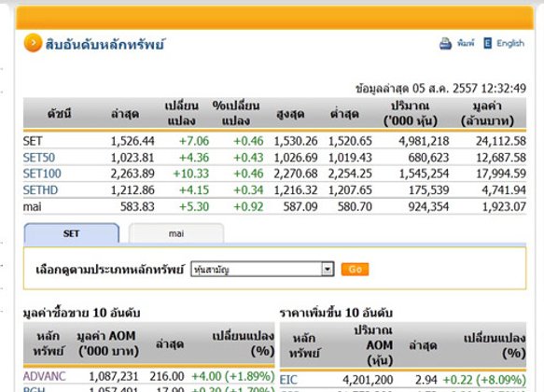Open the SET50 index link
Image resolution: width=544 pixels, height=392 pixels.
pos(39,158)
